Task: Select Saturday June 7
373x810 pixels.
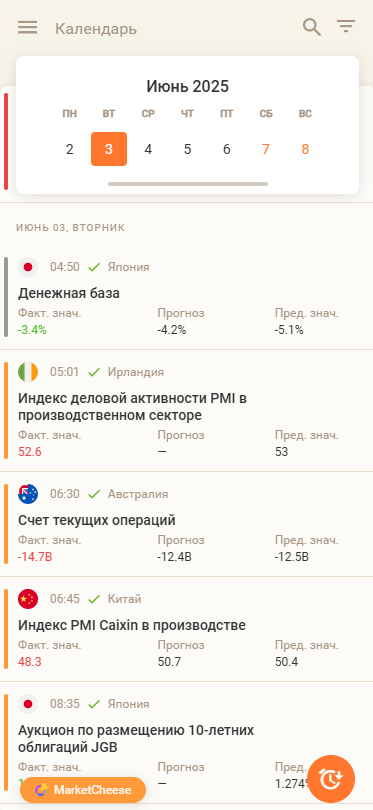Action: coord(266,149)
